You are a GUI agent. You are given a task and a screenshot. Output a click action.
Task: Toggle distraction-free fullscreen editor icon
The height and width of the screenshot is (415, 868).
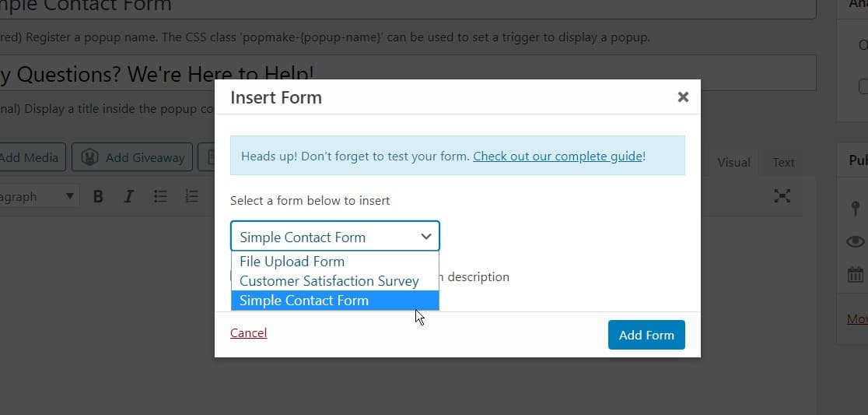click(x=782, y=195)
